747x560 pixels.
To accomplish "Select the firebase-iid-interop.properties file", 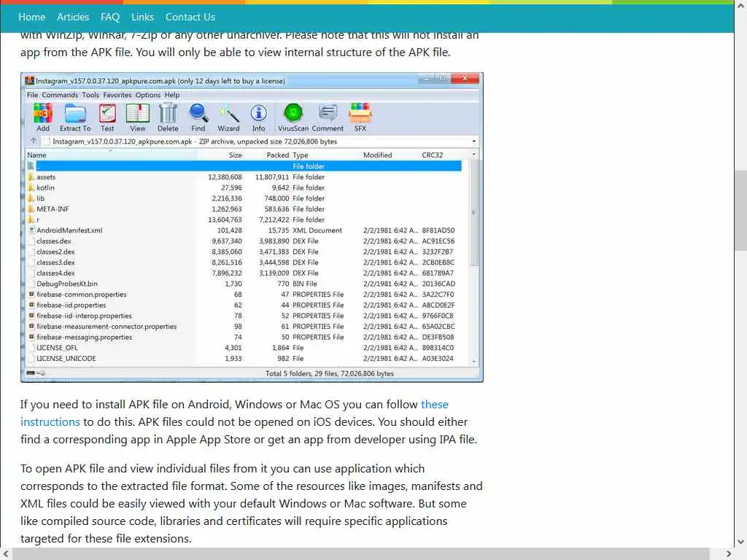I will pos(244,316).
